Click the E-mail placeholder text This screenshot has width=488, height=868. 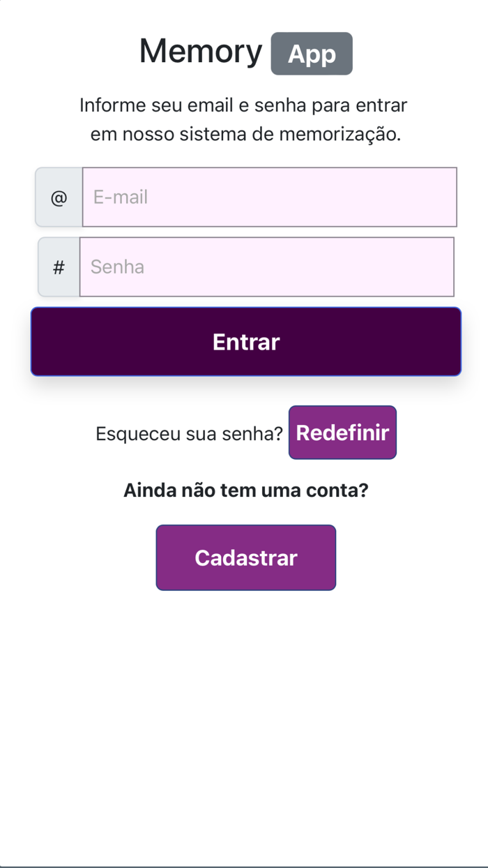tap(120, 197)
